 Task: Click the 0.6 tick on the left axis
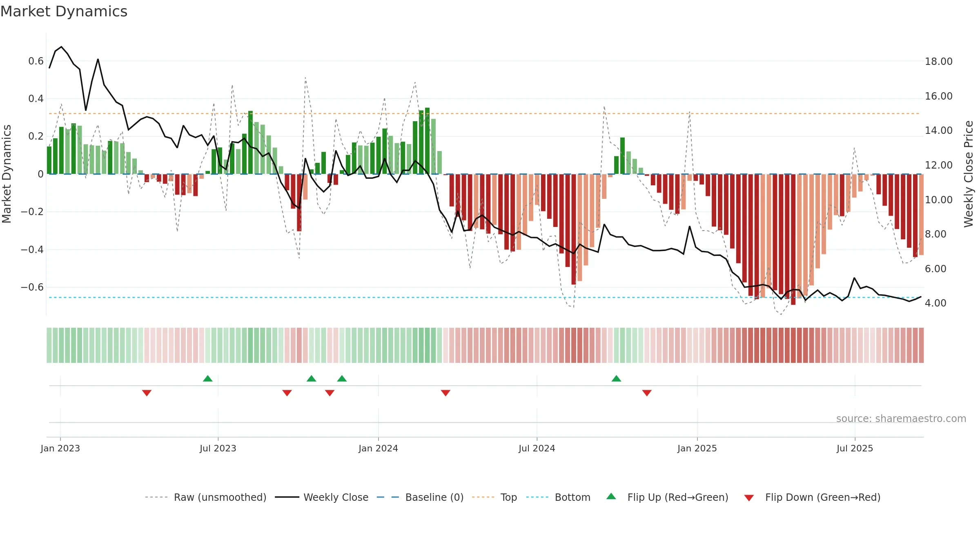(x=36, y=61)
